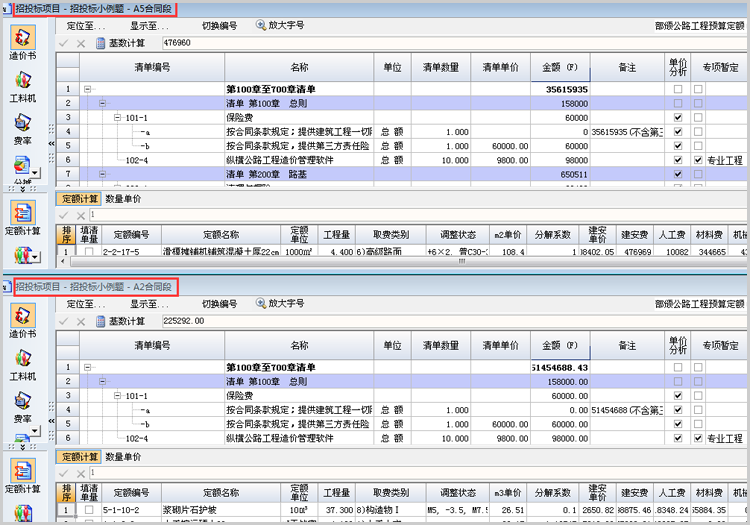Image resolution: width=750 pixels, height=525 pixels.
Task: Toggle 专项暂定 checkbox for 102-4 row in A5合同段
Action: click(698, 160)
